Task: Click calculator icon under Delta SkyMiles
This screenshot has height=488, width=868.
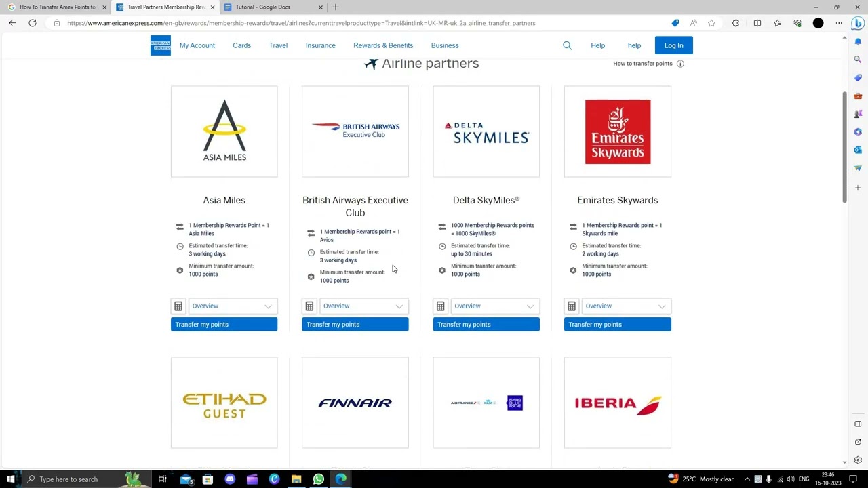Action: click(x=441, y=306)
